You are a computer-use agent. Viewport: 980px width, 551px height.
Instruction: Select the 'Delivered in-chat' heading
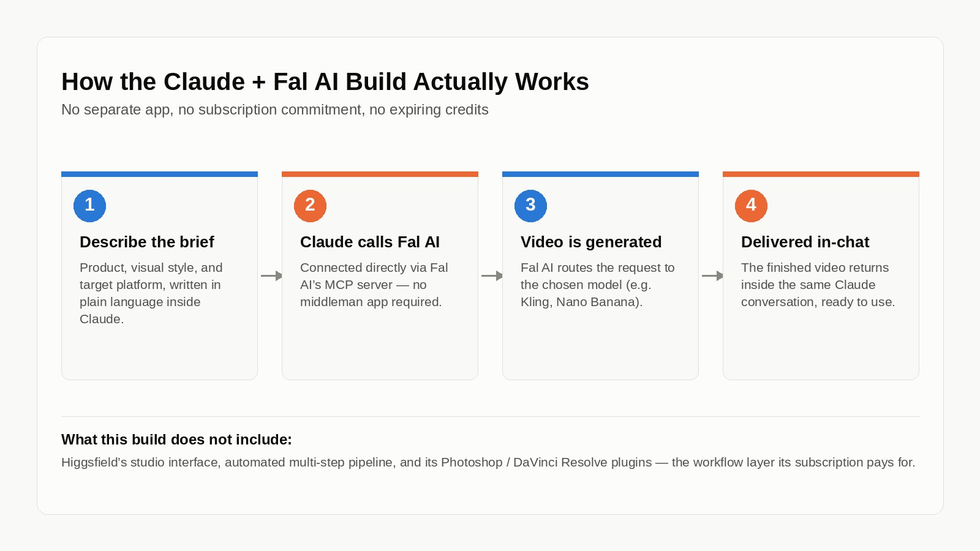tap(805, 242)
